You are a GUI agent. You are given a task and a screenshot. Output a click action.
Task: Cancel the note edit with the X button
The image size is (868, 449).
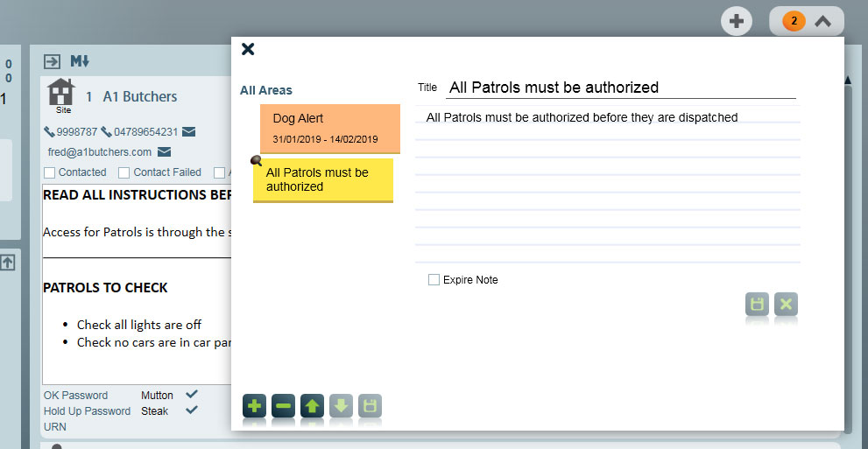coord(786,304)
